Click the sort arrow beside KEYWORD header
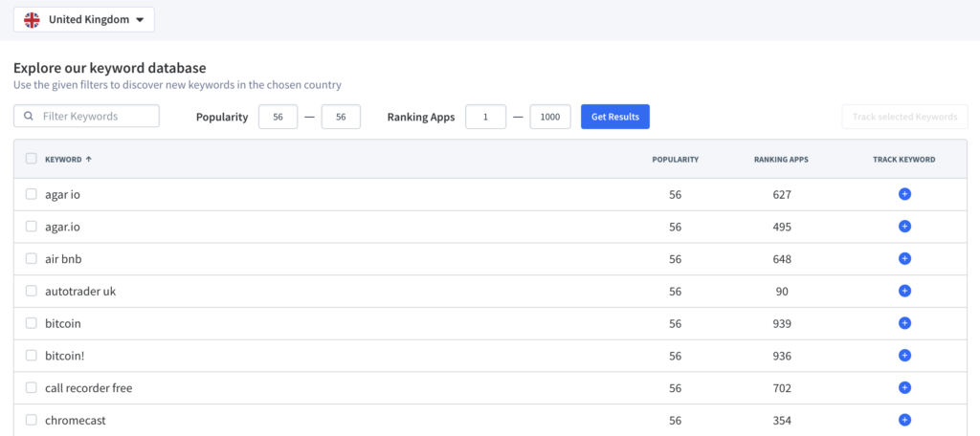Viewport: 980px width, 436px height. tap(89, 160)
